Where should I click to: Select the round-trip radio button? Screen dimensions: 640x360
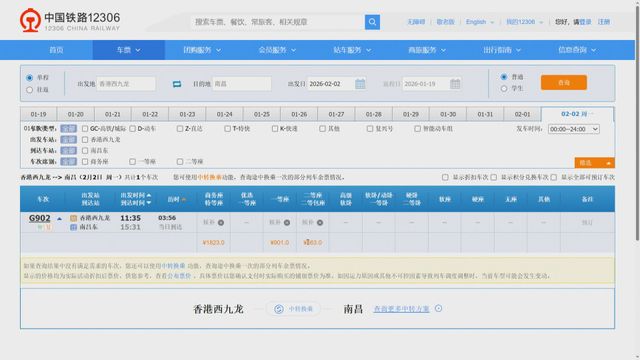click(29, 89)
